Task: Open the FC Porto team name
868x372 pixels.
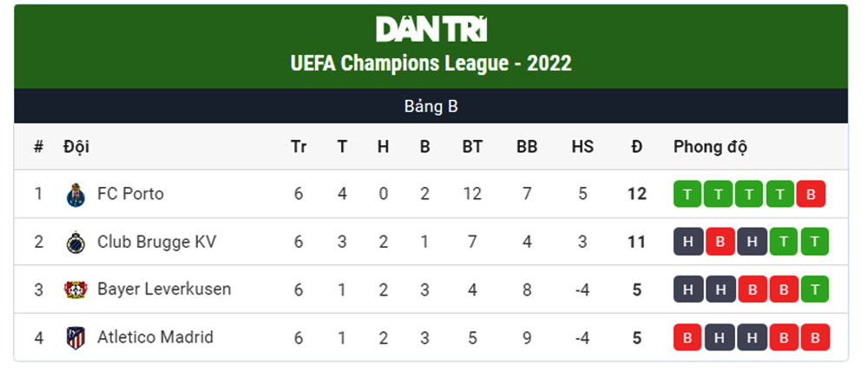Action: [131, 194]
